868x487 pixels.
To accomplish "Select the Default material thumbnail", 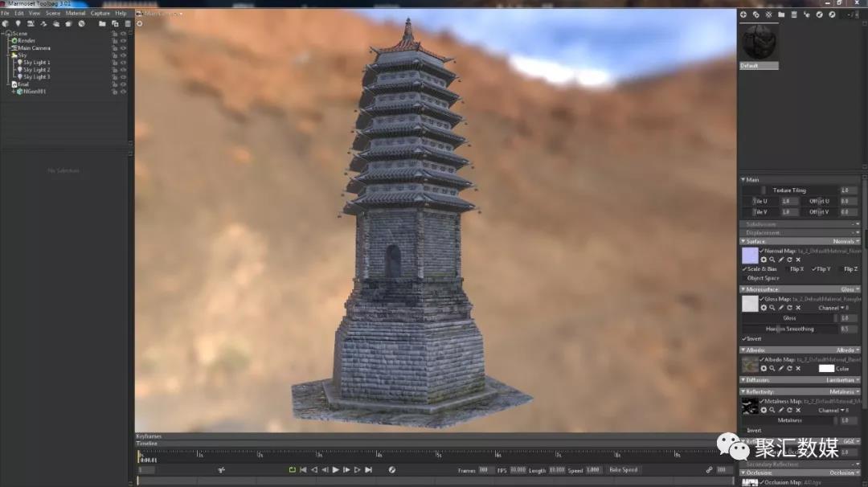I will coord(759,43).
